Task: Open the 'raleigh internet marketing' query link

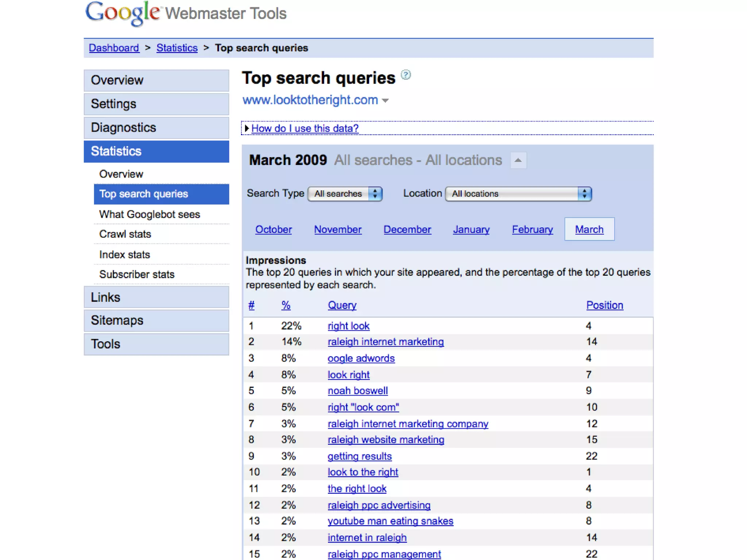Action: click(x=386, y=342)
